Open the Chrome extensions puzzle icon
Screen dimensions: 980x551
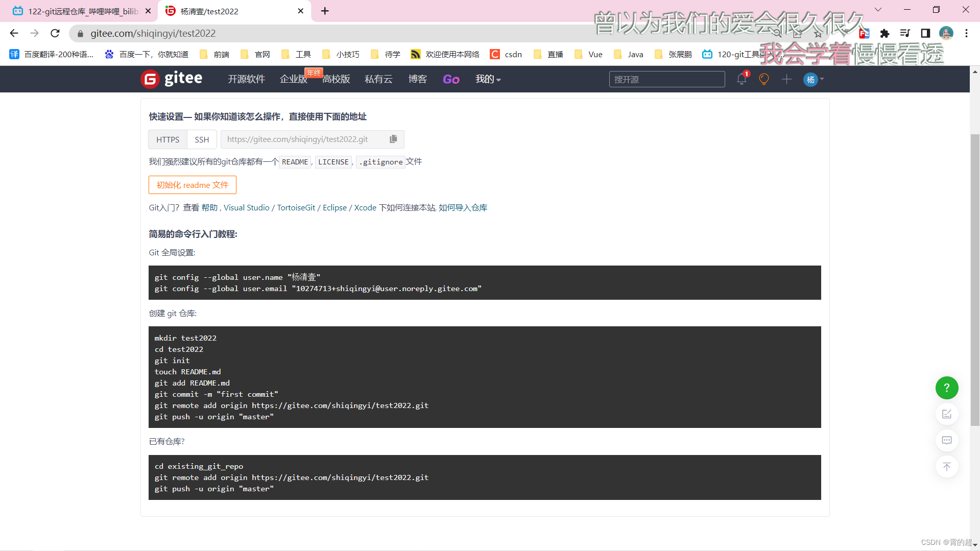click(885, 33)
